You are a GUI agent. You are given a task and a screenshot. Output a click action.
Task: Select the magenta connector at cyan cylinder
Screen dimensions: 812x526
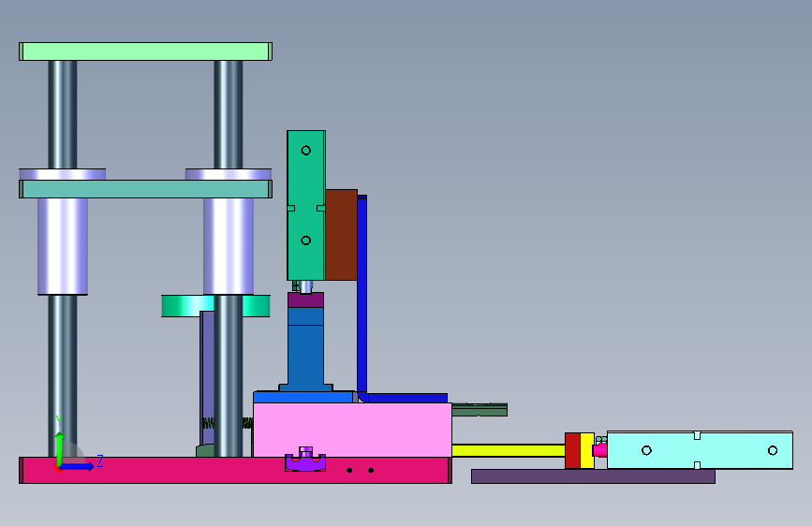(x=600, y=450)
